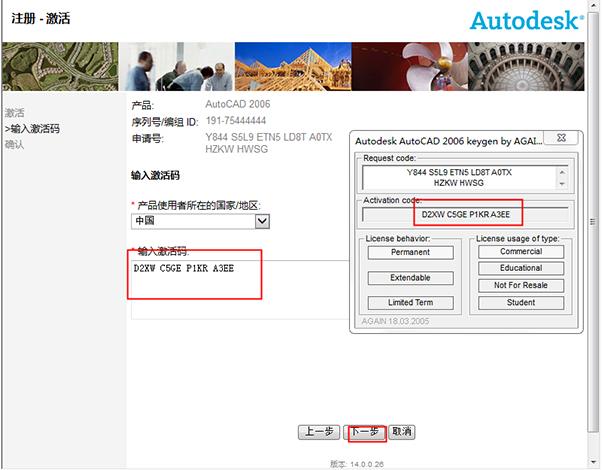The image size is (602, 470).
Task: Close the keygen window
Action: (x=561, y=138)
